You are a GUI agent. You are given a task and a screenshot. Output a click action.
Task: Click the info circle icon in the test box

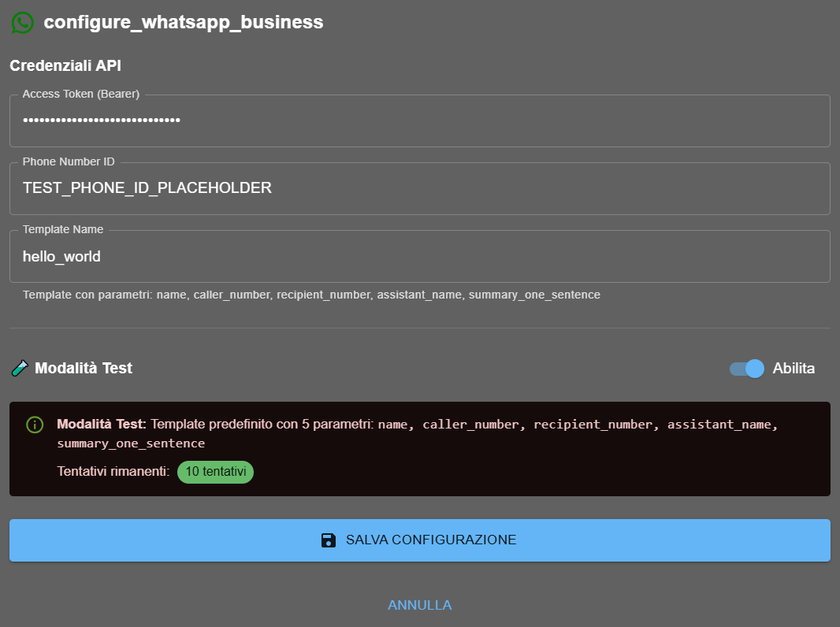click(33, 425)
